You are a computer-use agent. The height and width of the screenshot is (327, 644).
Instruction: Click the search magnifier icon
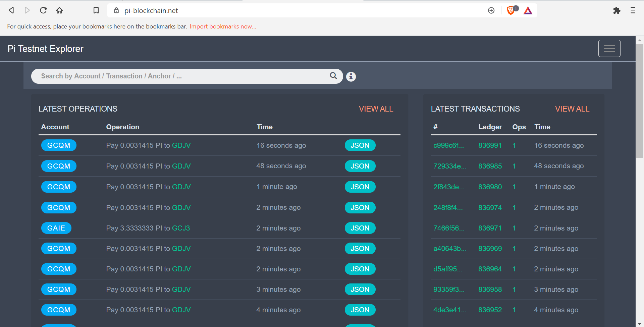(x=333, y=76)
